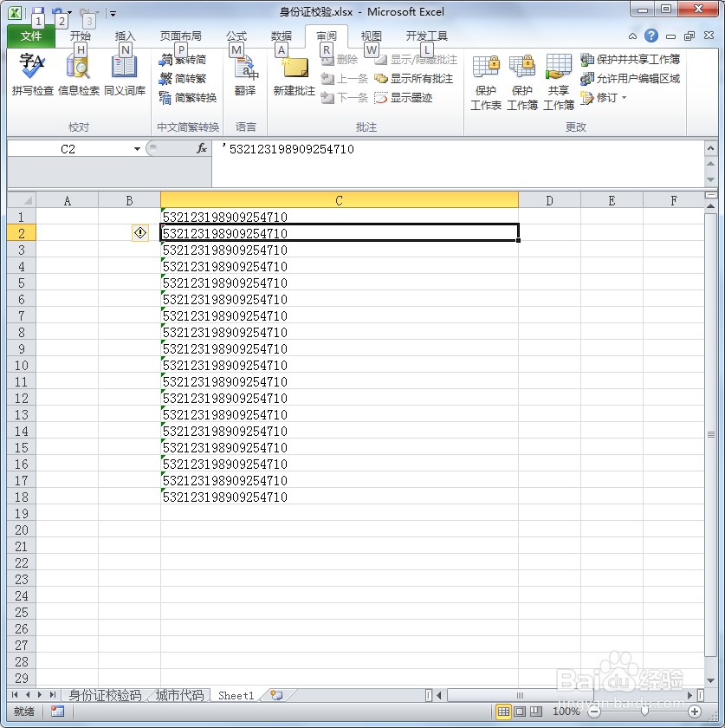Image resolution: width=725 pixels, height=728 pixels.
Task: Click 保护工作簿 protect workbook
Action: pos(521,82)
